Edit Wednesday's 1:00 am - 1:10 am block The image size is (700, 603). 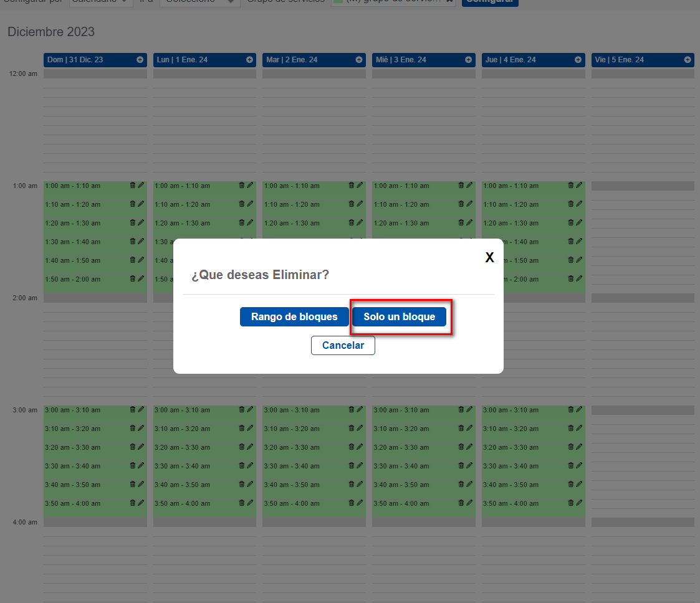point(469,185)
